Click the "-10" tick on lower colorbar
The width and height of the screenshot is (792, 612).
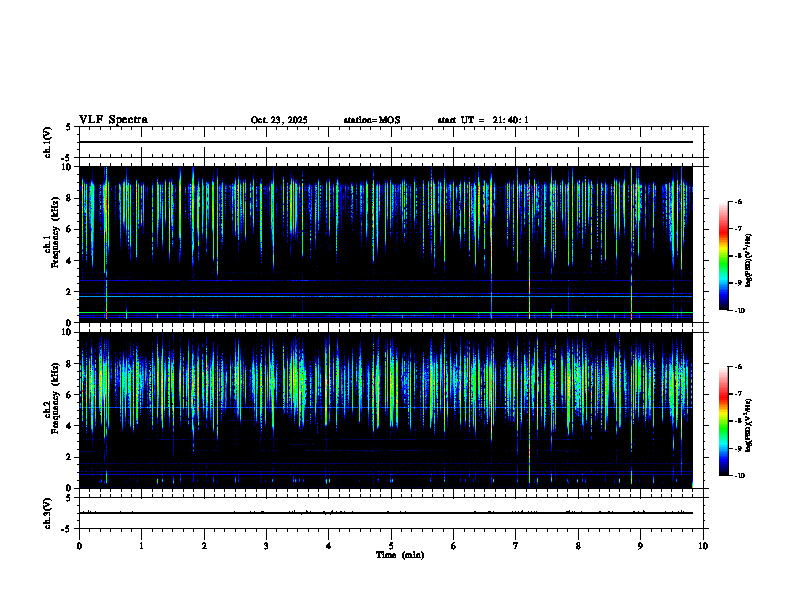[x=739, y=476]
